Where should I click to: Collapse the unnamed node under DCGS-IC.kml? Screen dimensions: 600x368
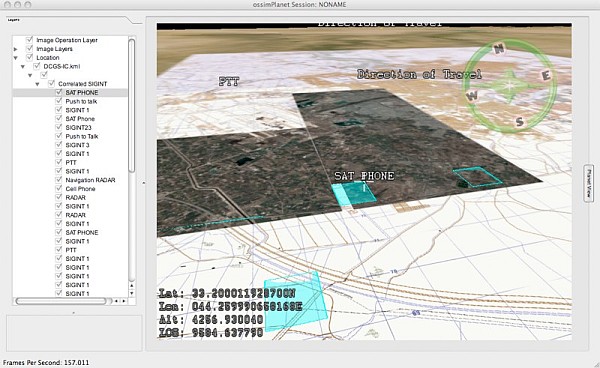[30, 75]
